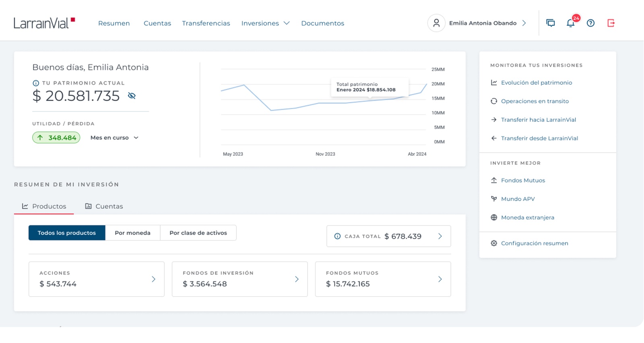Click info icon beside Tu Patrimonio Actual
The image size is (644, 343).
pyautogui.click(x=36, y=83)
